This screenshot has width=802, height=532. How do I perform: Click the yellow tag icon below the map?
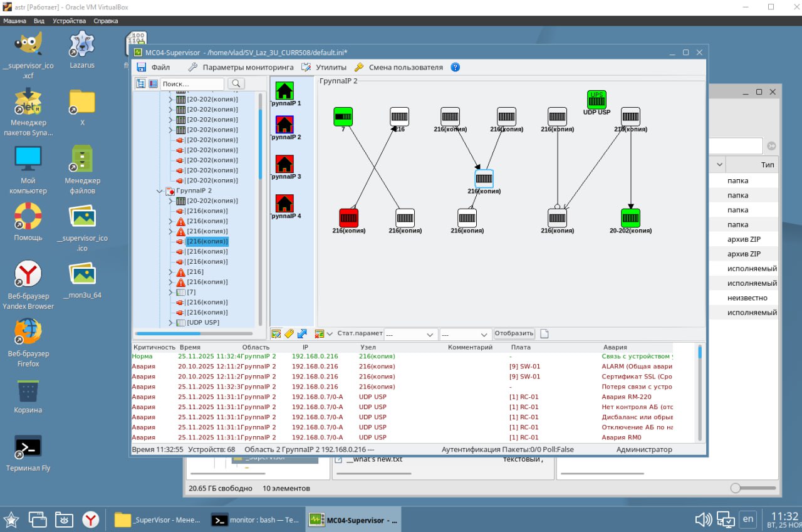289,334
